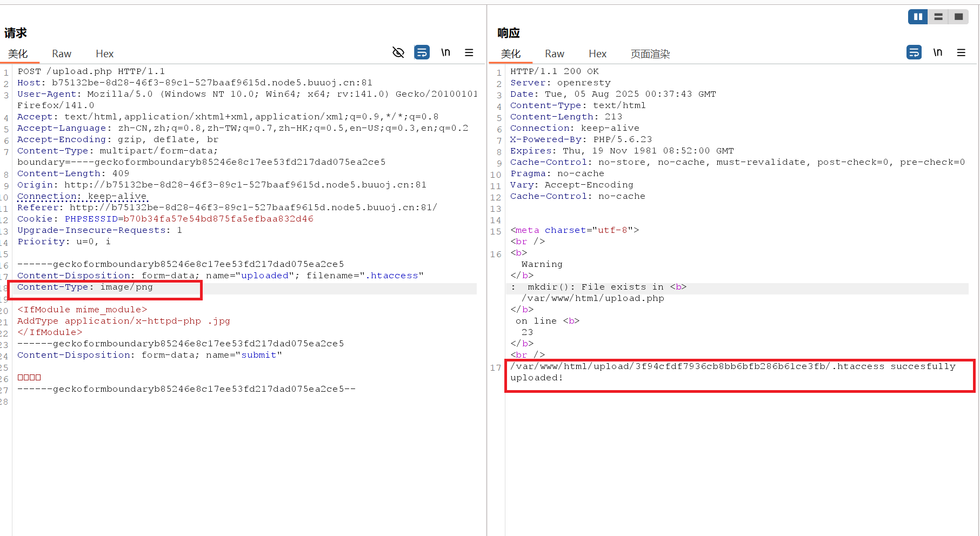The image size is (980, 536).
Task: Click the response Content-Length: 213 header
Action: click(566, 117)
